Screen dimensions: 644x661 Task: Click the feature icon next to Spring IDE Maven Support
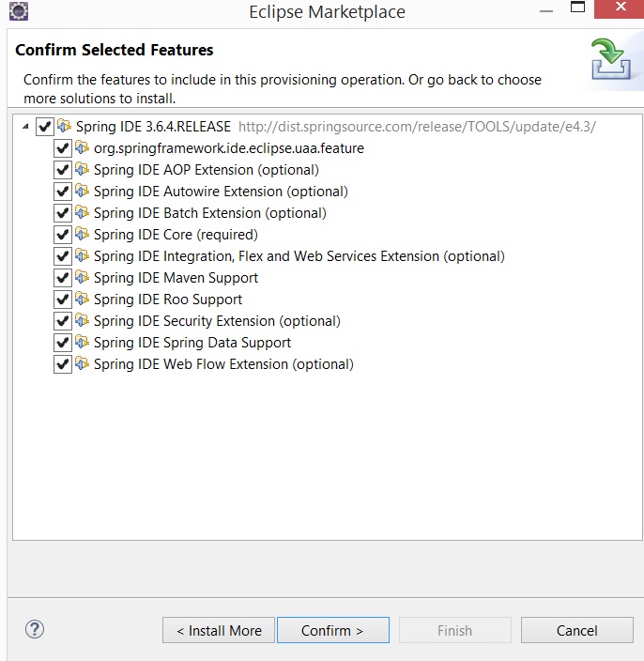point(83,277)
